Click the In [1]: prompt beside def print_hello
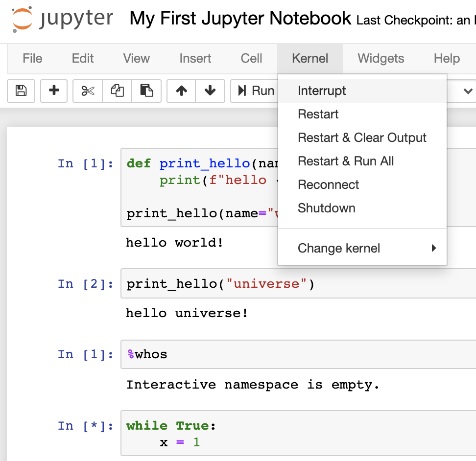Image resolution: width=476 pixels, height=461 pixels. [x=86, y=163]
